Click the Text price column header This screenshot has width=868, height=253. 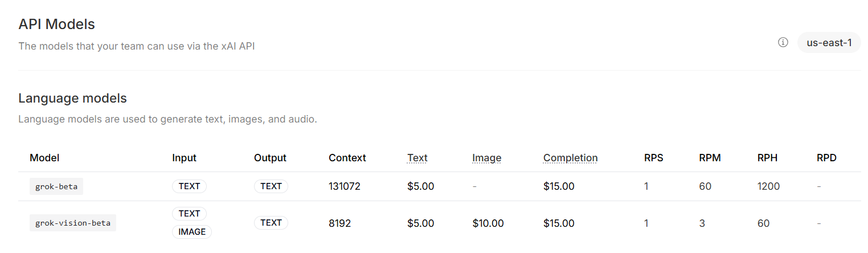tap(417, 158)
